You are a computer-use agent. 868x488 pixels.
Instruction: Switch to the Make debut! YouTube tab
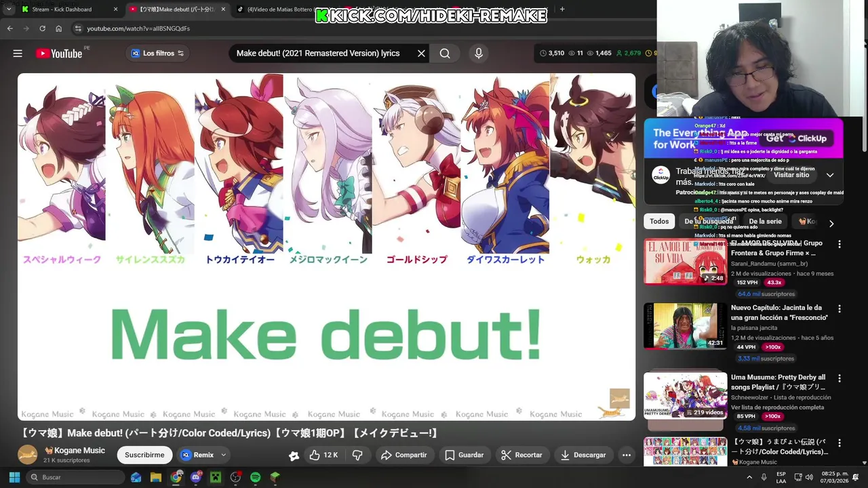point(177,9)
